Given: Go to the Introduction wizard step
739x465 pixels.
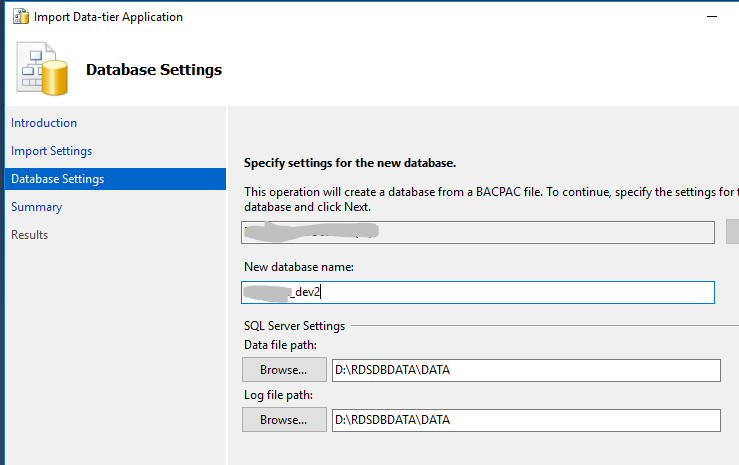Looking at the screenshot, I should point(44,123).
